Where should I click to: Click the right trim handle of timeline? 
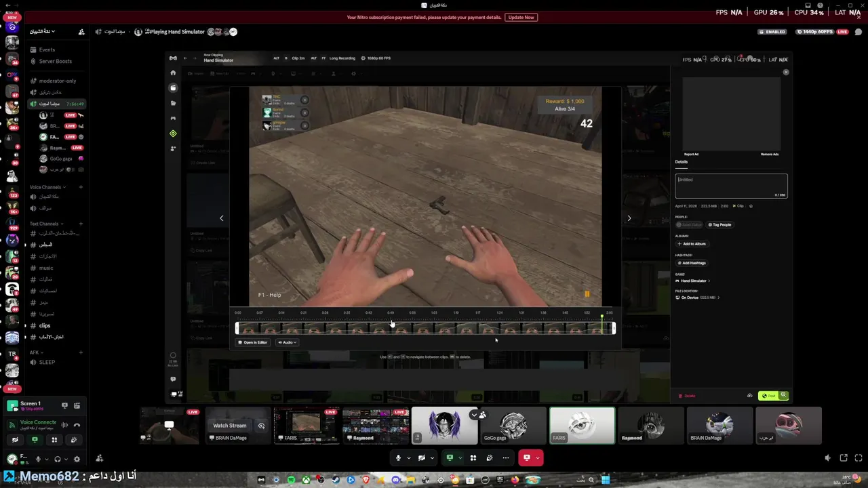click(x=614, y=328)
